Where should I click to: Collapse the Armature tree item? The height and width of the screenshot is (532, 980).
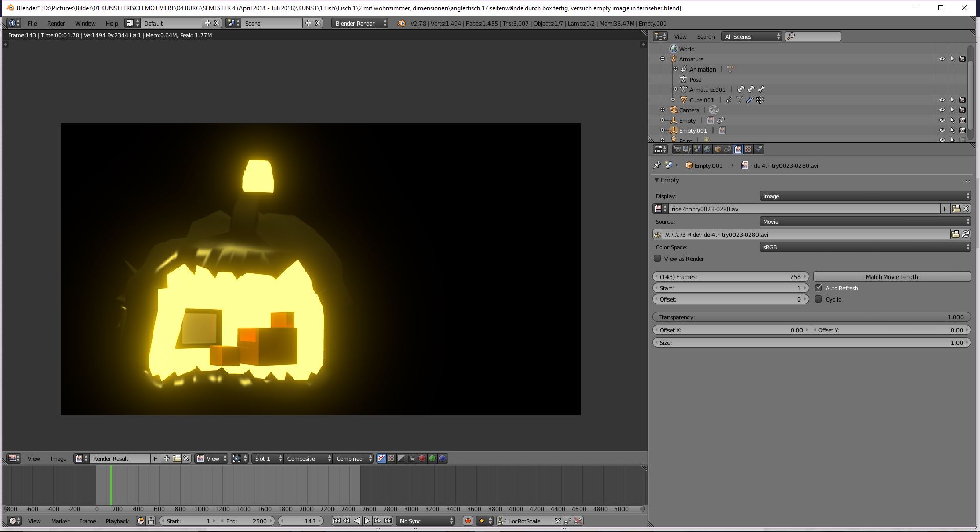663,59
